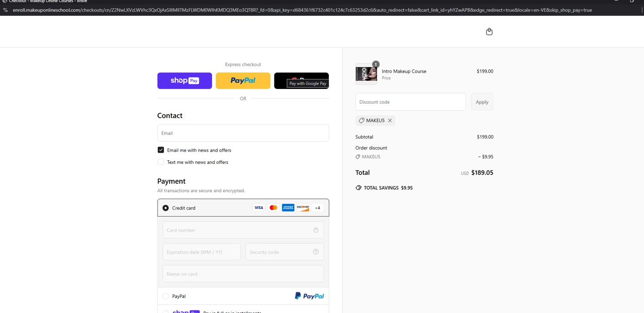Viewport: 644px width, 313px height.
Task: Click the Subtotal $199.00 value
Action: click(485, 137)
